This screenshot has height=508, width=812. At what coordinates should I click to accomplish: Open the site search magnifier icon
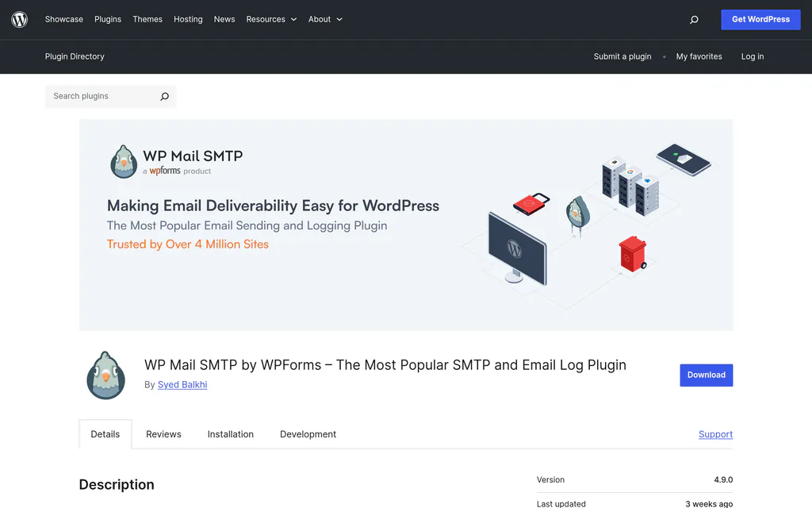[694, 20]
